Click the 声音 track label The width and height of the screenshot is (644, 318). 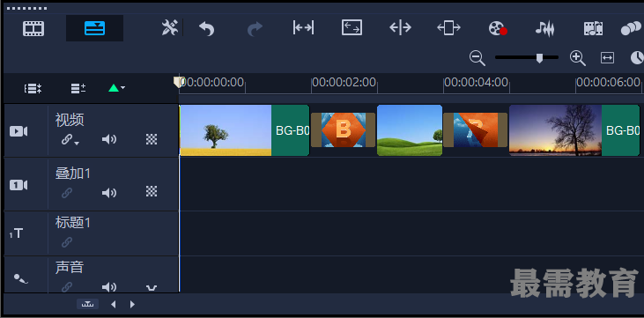(x=70, y=268)
